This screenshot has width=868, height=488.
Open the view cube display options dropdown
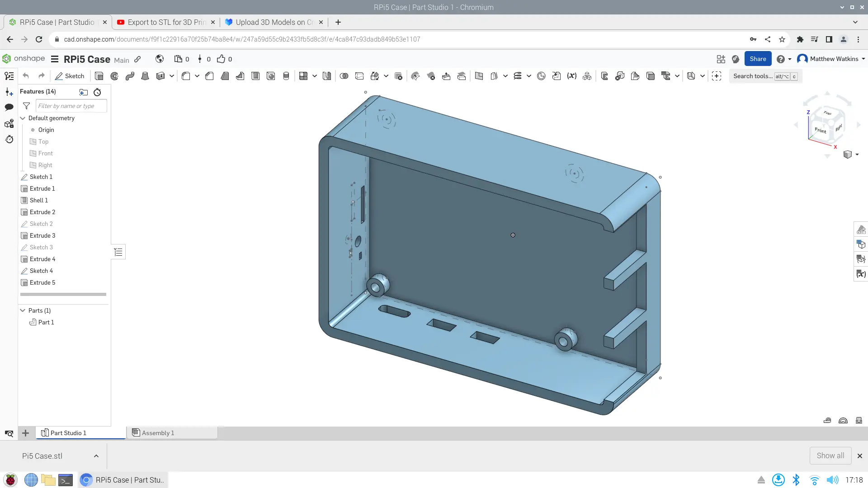(x=857, y=155)
